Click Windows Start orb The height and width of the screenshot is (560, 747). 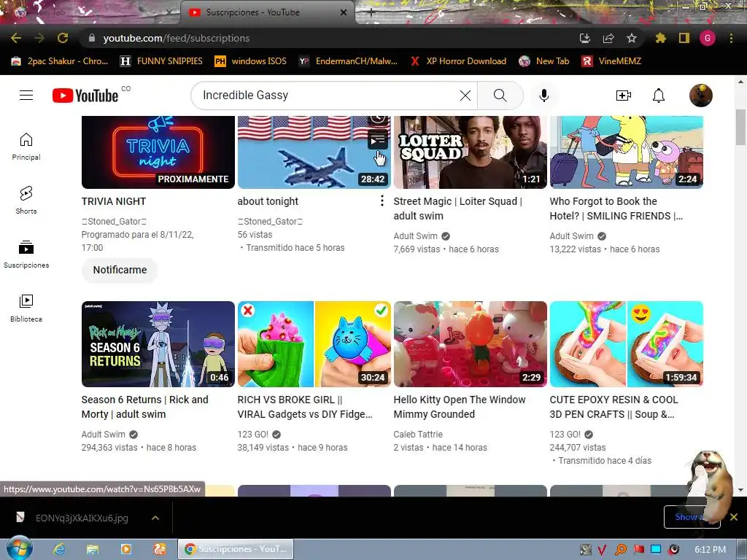(x=19, y=548)
